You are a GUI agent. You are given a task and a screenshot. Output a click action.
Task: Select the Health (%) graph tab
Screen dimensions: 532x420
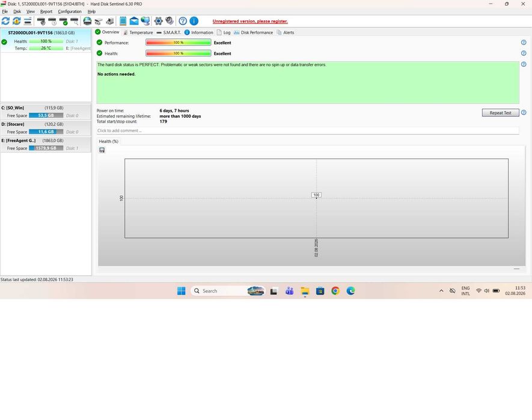(109, 141)
